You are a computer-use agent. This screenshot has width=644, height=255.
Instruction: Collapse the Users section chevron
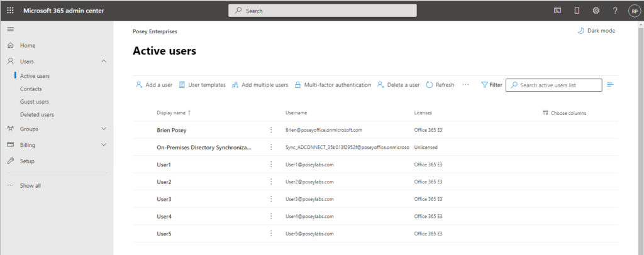[104, 61]
